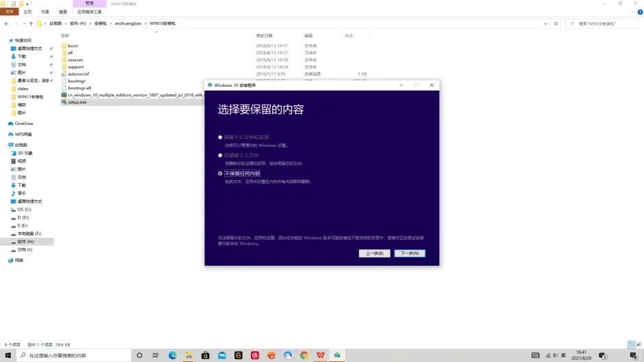Sort by the 名称 column header
This screenshot has height=362, width=644.
[65, 36]
